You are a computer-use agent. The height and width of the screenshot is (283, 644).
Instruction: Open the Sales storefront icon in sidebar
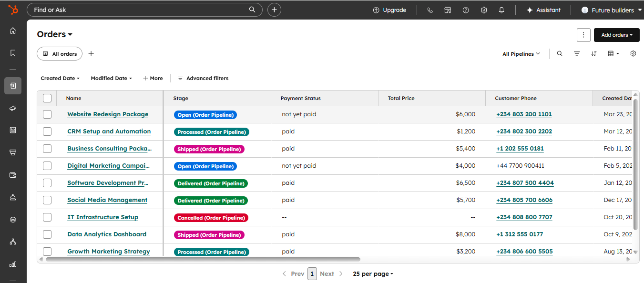point(13,152)
